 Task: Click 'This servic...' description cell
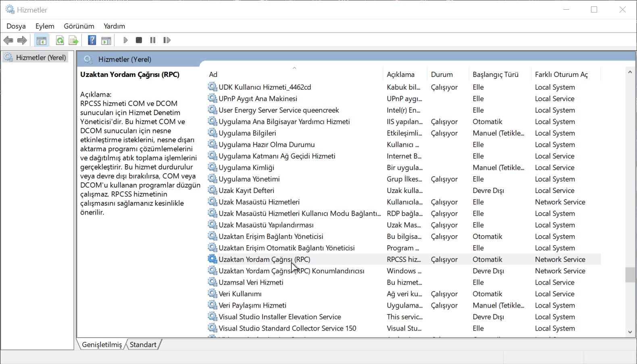tap(405, 317)
